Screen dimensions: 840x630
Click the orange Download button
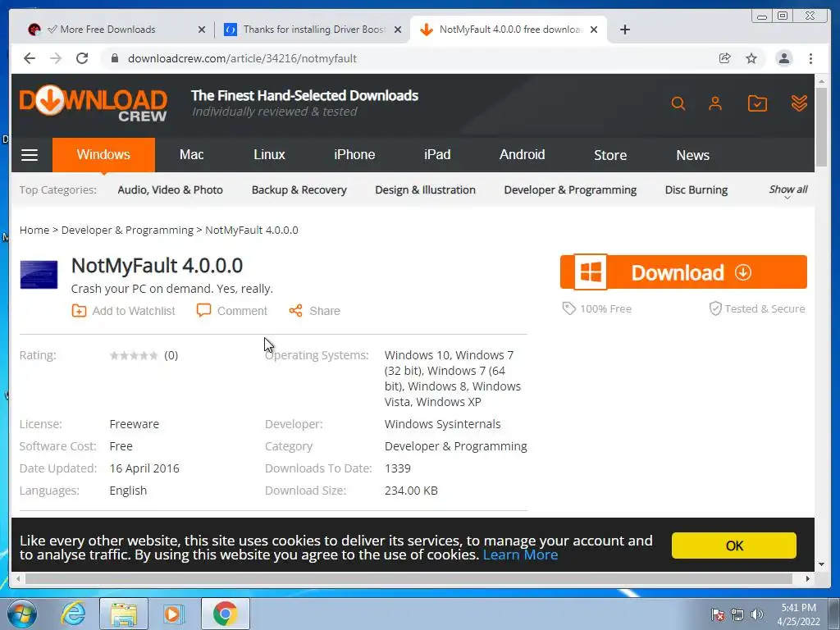[x=683, y=272]
